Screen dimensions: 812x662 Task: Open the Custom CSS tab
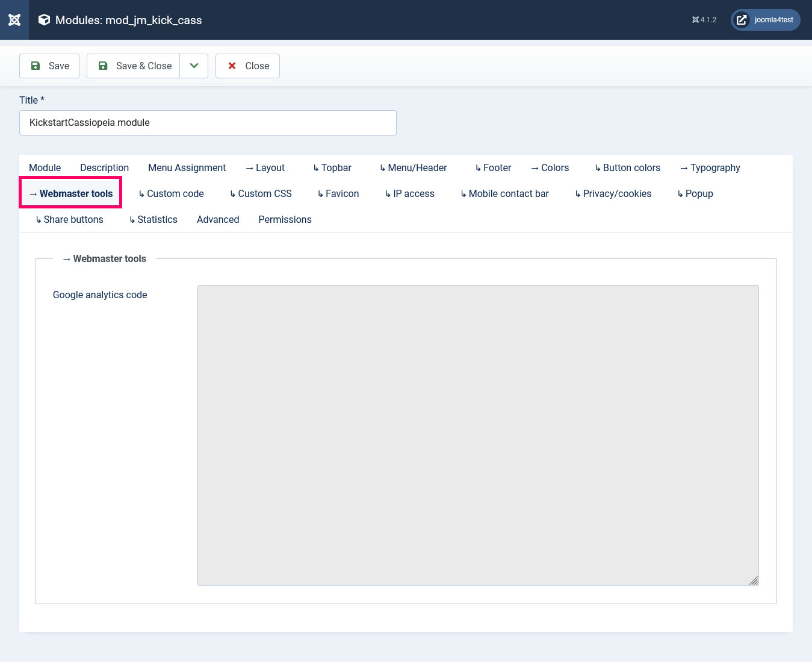pos(261,194)
